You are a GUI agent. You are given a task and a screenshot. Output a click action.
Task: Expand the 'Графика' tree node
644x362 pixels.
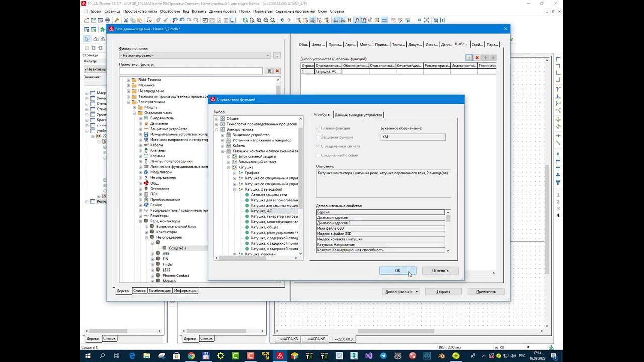click(x=235, y=173)
